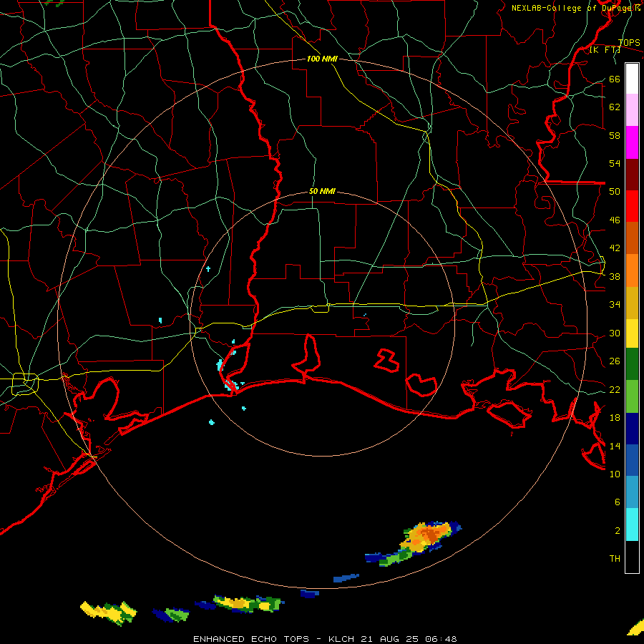
Task: Choose the dark orange legend swatch
Action: [x=632, y=238]
